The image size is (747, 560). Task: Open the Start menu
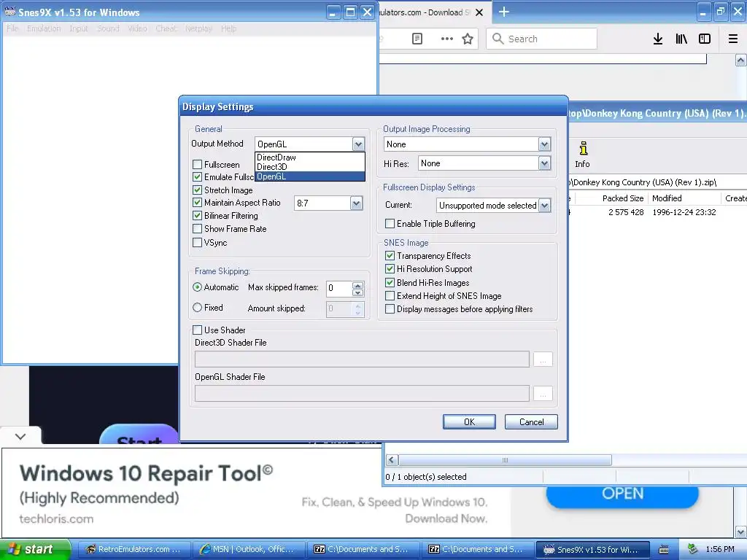pyautogui.click(x=36, y=549)
